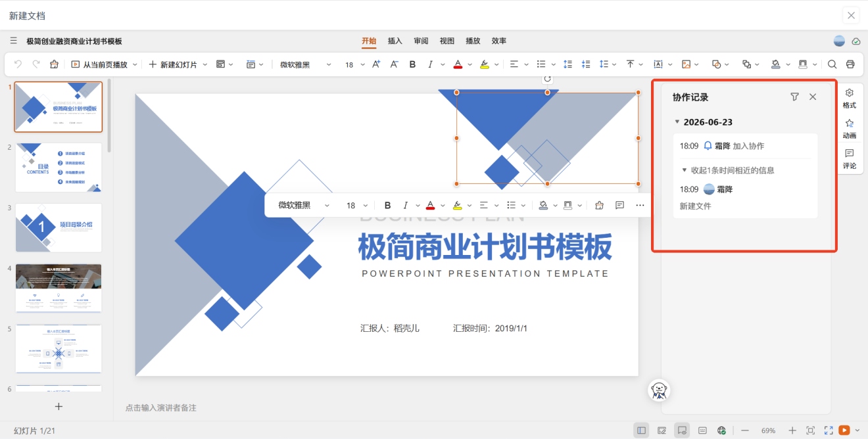Zoom out with the minus button in the status bar

pos(745,430)
